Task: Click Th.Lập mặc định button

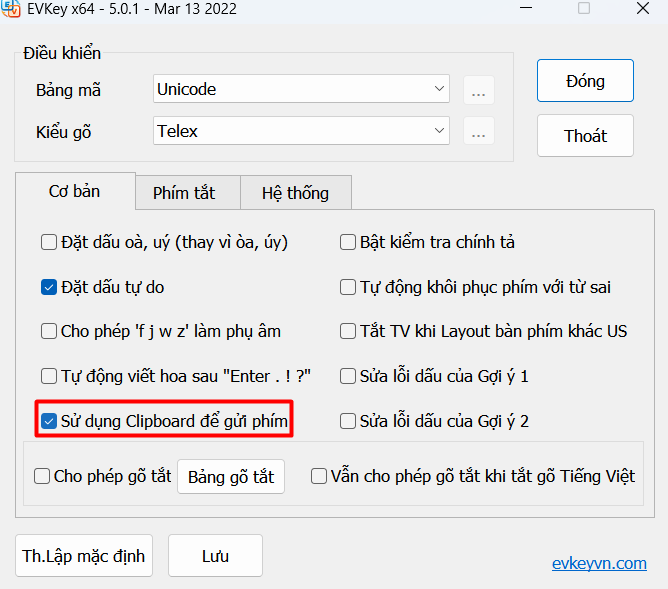Action: point(84,556)
